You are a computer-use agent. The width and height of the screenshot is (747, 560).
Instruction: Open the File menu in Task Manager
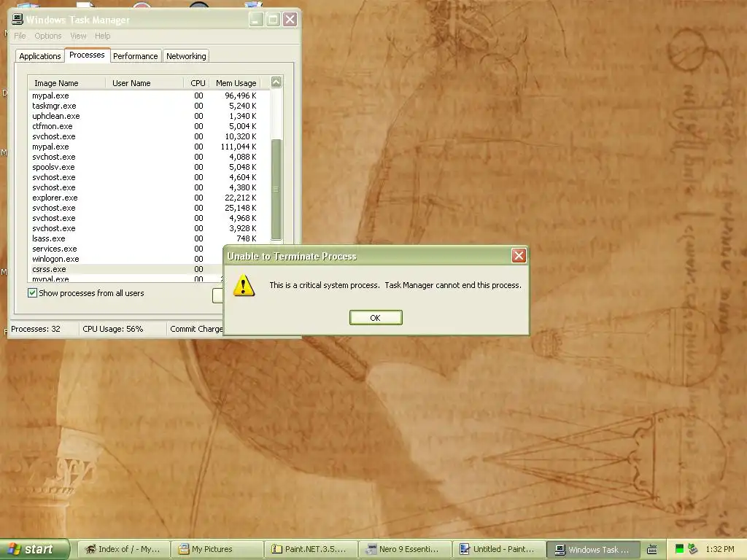pos(20,36)
